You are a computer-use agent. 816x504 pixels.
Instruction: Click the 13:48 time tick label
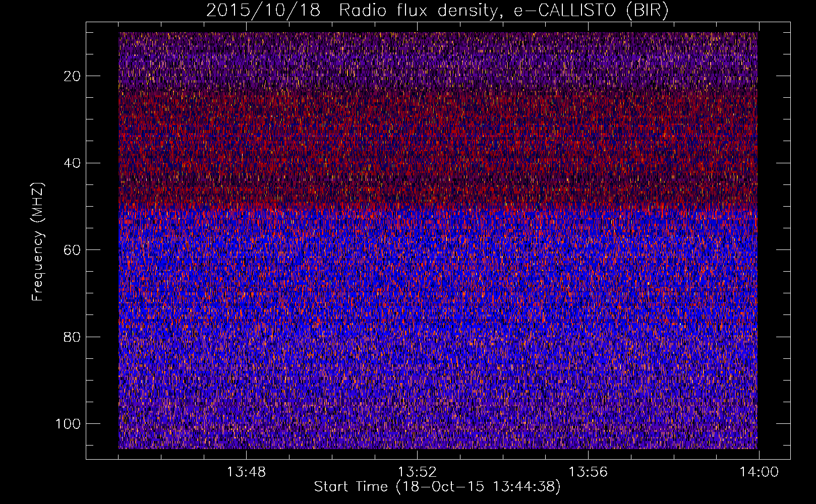[x=246, y=472]
